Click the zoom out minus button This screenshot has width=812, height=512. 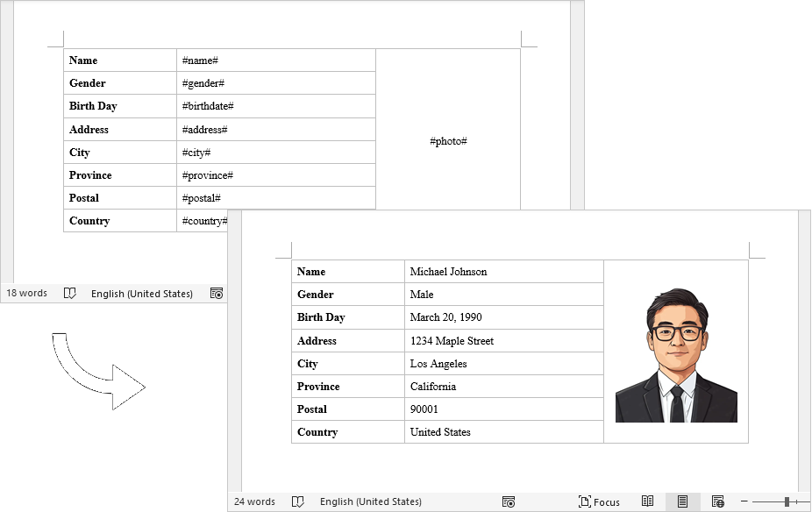[744, 501]
